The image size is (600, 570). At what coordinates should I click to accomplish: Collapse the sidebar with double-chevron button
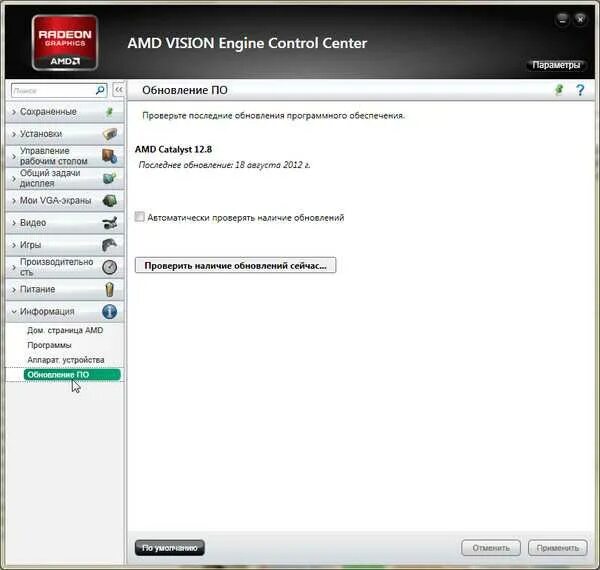119,90
